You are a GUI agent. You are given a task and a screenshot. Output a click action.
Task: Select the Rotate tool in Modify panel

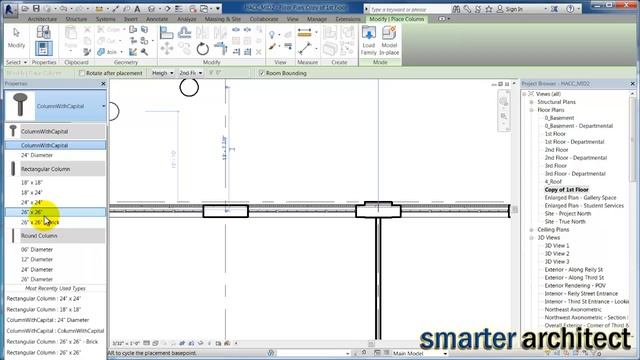[x=202, y=49]
